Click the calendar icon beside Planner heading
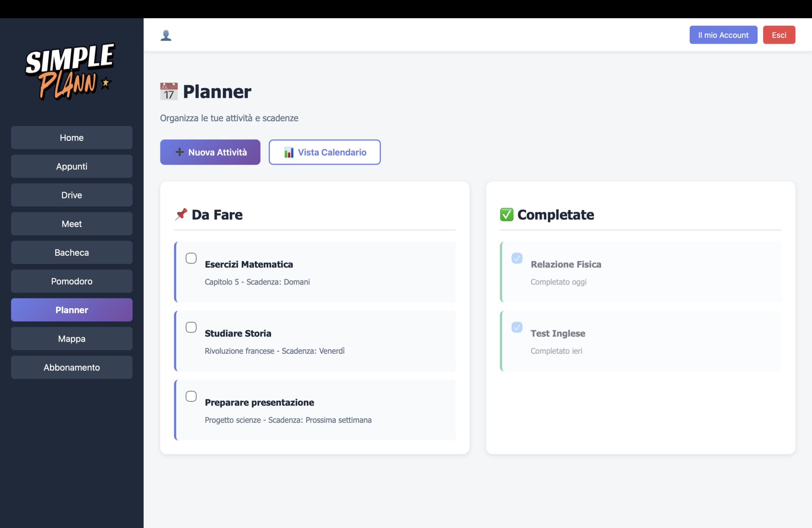Image resolution: width=812 pixels, height=528 pixels. [169, 91]
